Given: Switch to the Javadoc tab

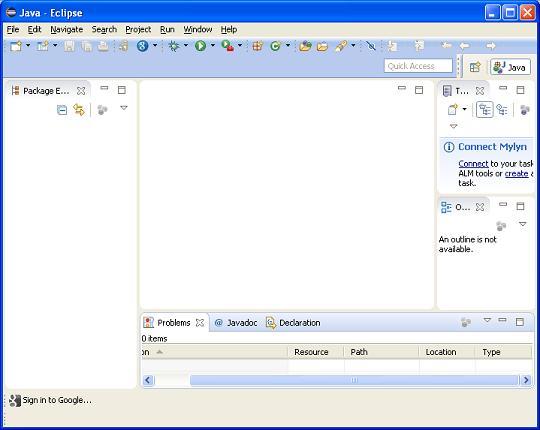Looking at the screenshot, I should point(236,323).
